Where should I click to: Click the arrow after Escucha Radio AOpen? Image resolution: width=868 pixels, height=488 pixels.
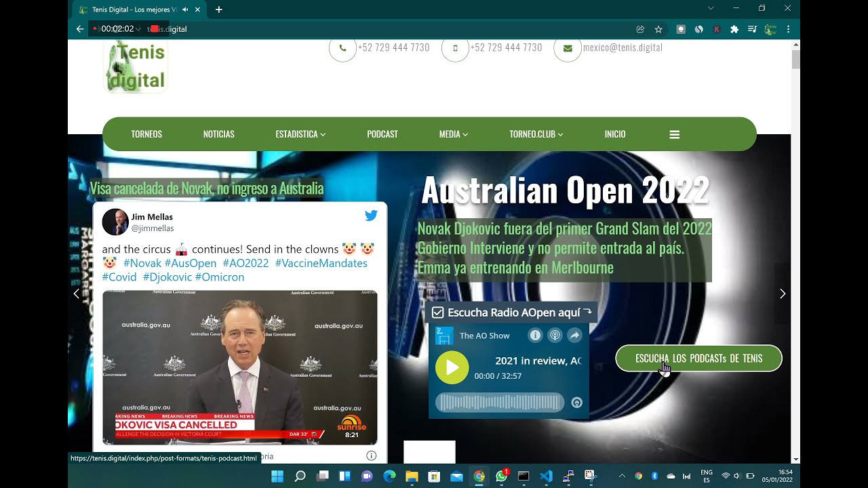pyautogui.click(x=587, y=312)
